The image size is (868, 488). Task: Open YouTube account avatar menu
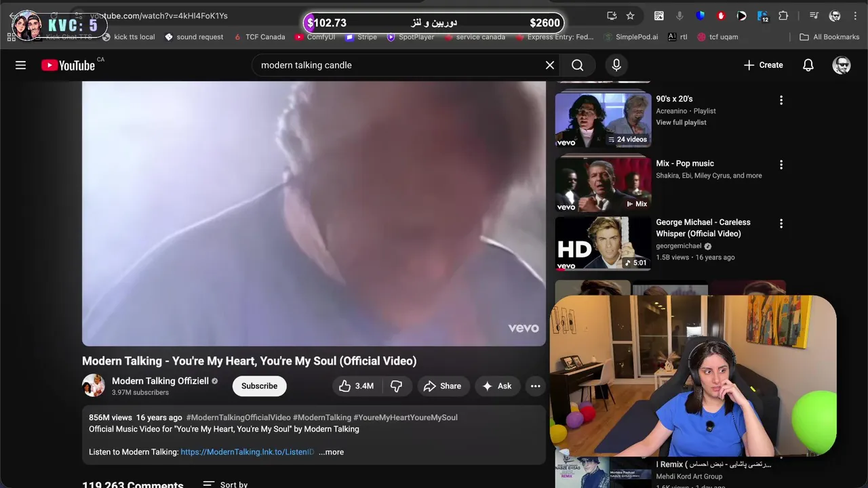pyautogui.click(x=842, y=65)
